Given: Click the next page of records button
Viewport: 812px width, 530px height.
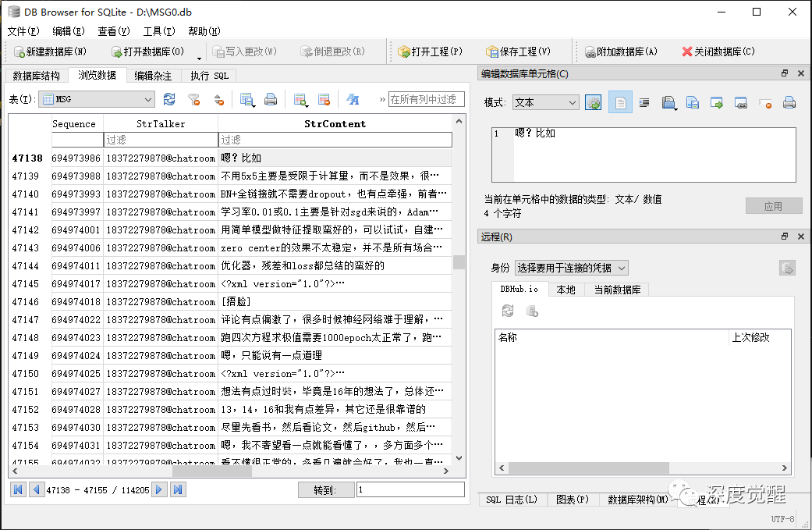Looking at the screenshot, I should [159, 489].
